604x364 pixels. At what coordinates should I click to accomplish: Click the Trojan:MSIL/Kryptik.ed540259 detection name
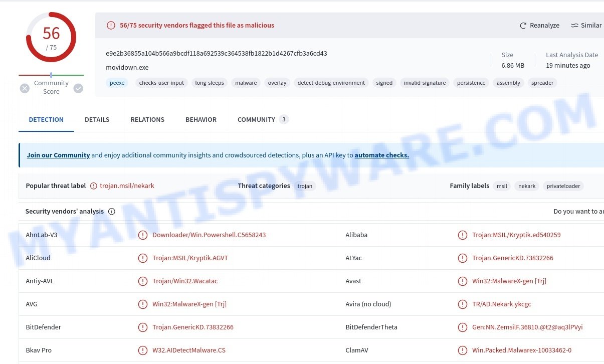pos(516,235)
